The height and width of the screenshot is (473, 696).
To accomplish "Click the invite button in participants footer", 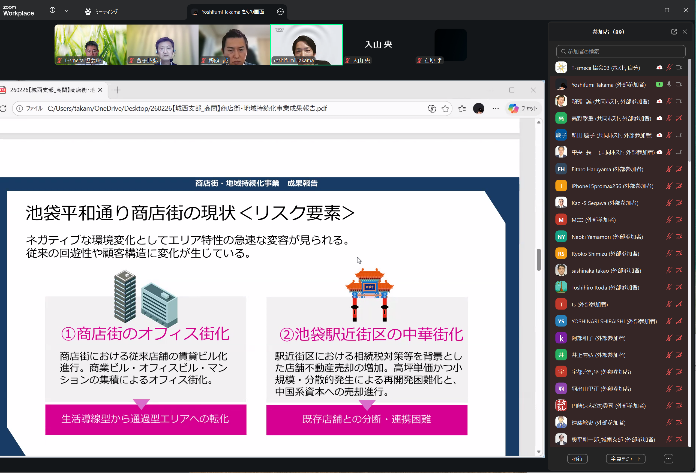I will click(577, 458).
